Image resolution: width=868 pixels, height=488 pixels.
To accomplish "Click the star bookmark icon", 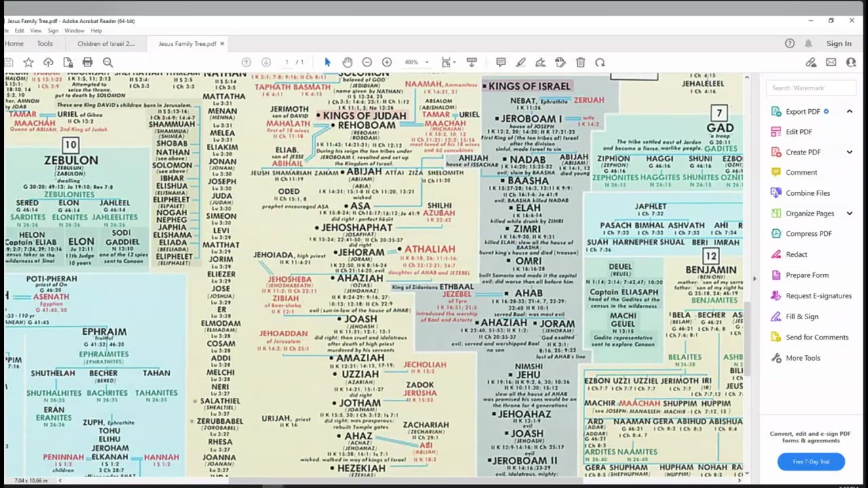I will coord(28,62).
